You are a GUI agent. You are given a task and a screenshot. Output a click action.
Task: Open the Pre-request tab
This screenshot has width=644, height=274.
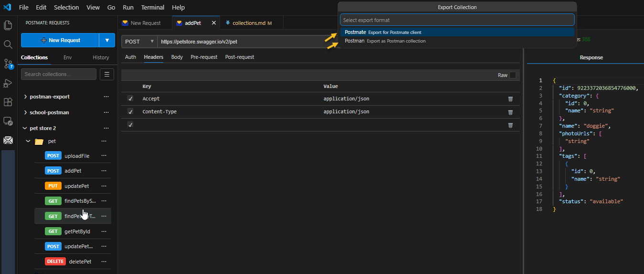[x=204, y=57]
